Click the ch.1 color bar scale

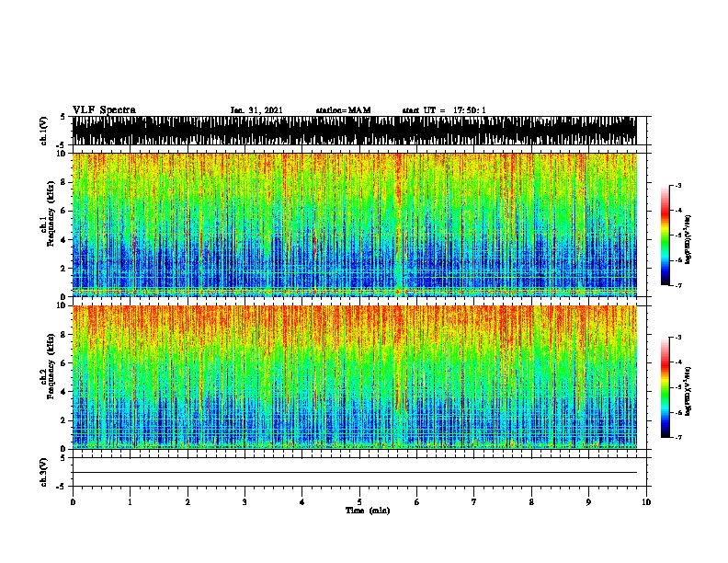tap(665, 236)
